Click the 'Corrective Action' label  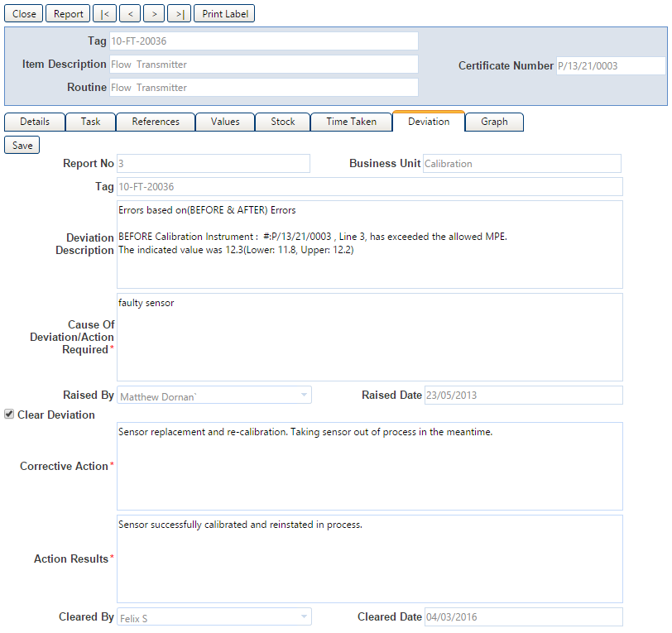tap(64, 467)
